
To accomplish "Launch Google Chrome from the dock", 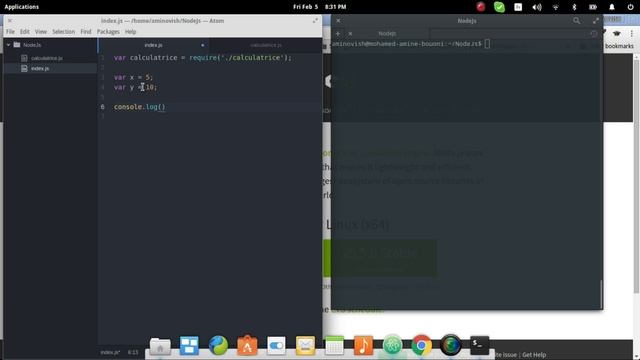I will click(421, 345).
